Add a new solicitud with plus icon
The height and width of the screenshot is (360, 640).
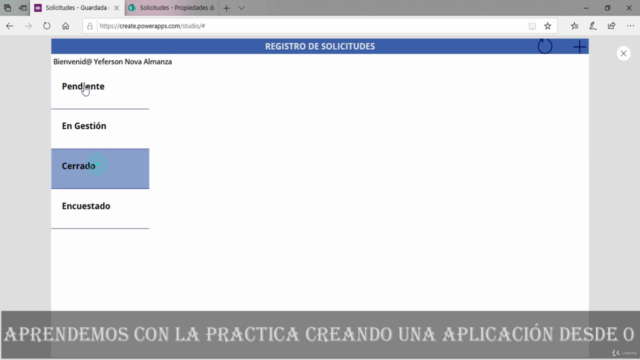579,47
